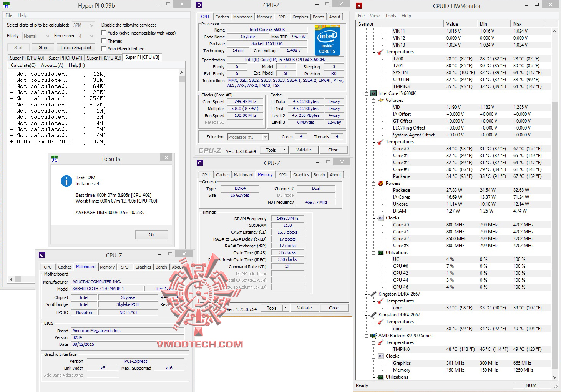Image resolution: width=561 pixels, height=392 pixels.
Task: Open the Processors count dropdown
Action: (86, 36)
